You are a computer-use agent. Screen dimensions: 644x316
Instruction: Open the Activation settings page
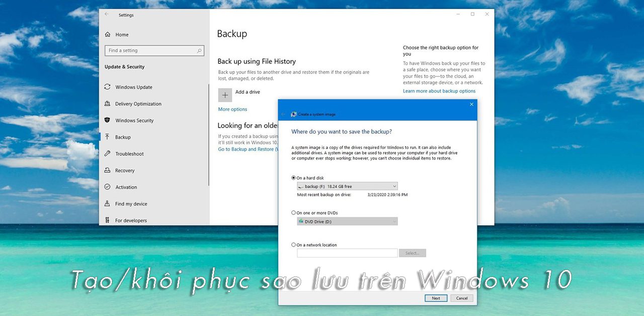126,187
